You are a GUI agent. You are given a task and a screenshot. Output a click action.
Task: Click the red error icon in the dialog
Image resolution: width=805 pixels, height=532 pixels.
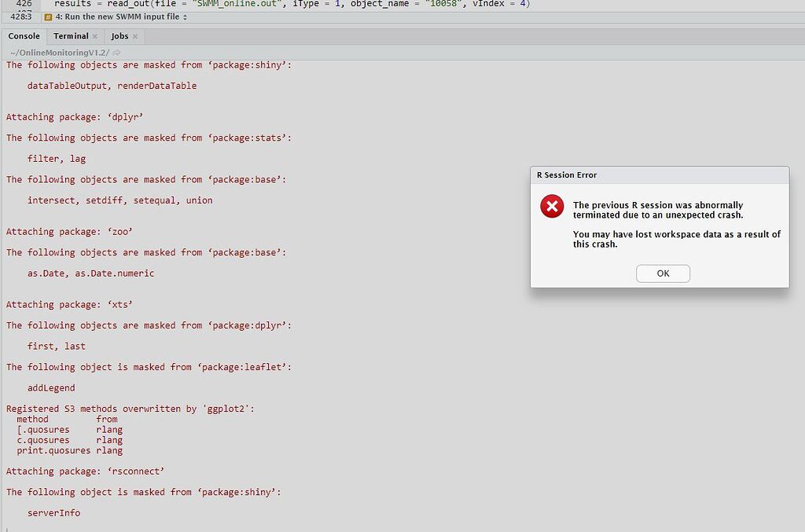click(x=551, y=207)
